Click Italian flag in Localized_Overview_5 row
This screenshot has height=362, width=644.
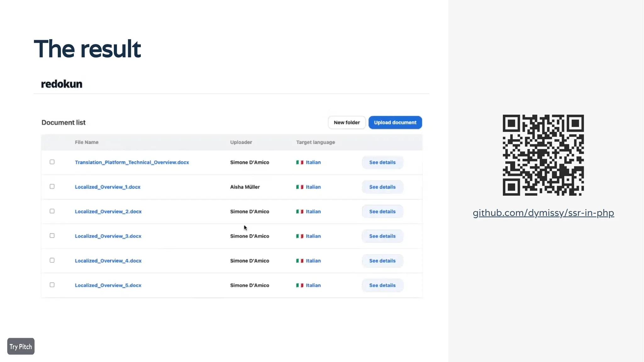(300, 285)
